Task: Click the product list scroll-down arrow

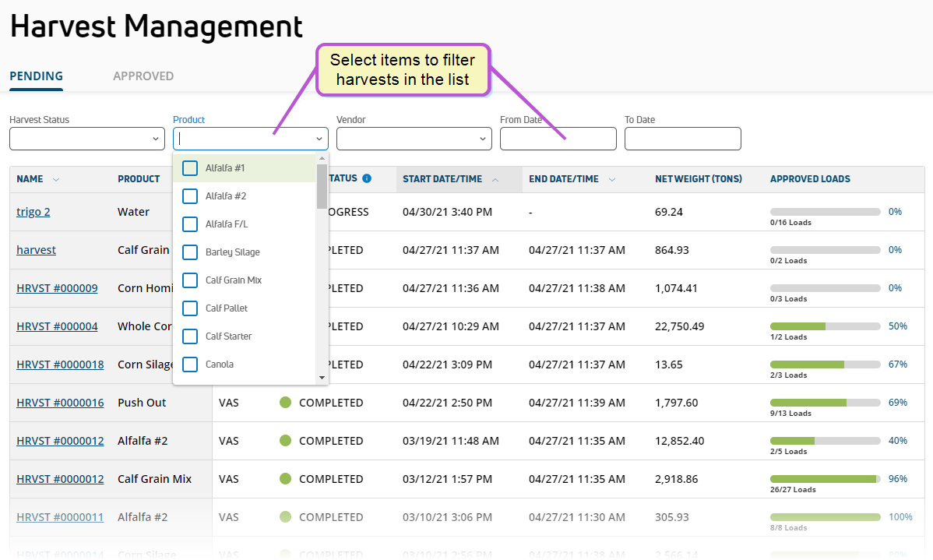Action: pyautogui.click(x=322, y=377)
